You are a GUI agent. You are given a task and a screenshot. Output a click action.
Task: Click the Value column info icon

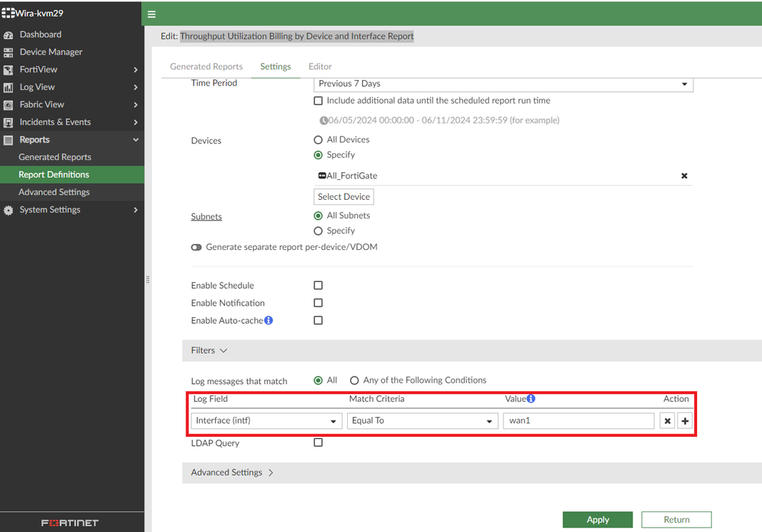[x=531, y=399]
